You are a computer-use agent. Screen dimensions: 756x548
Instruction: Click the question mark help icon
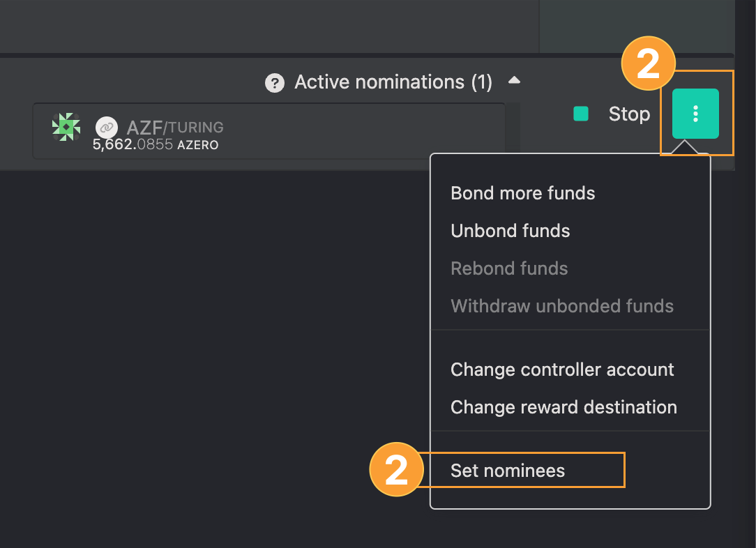(275, 83)
